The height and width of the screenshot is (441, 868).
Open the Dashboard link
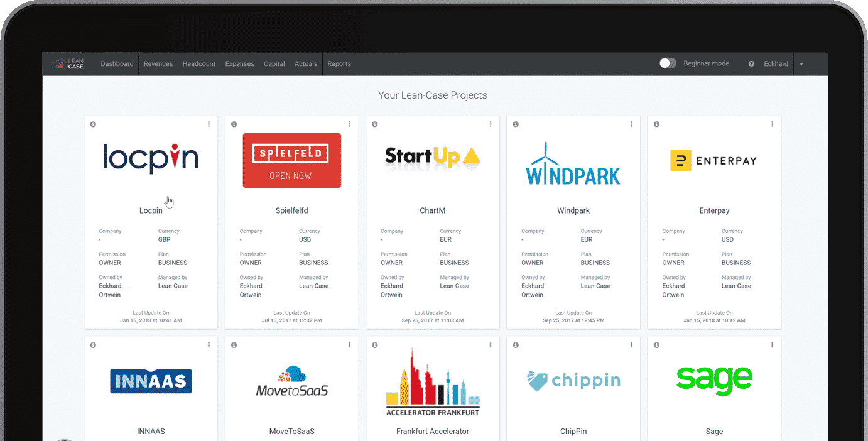[117, 64]
